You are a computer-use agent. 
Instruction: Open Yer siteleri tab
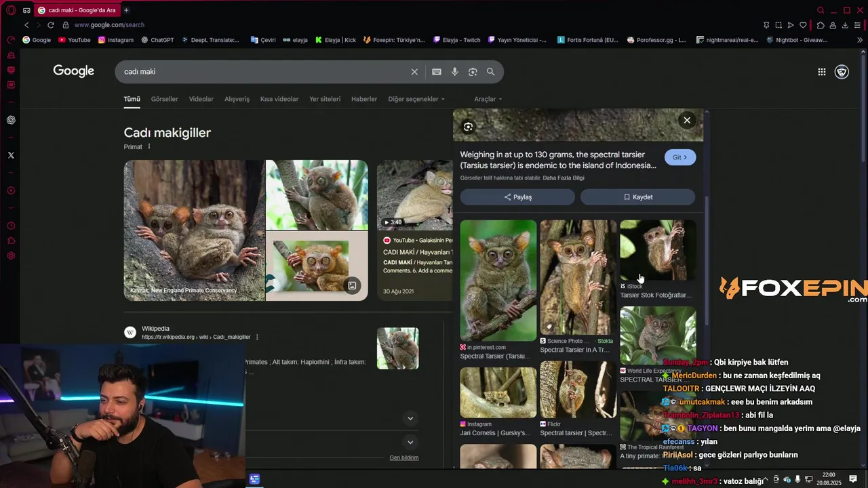click(x=325, y=99)
